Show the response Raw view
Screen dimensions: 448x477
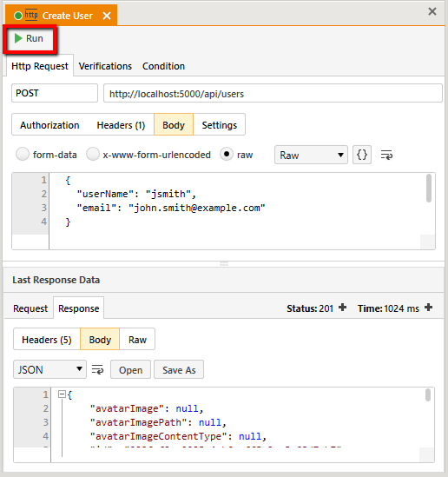coord(137,339)
